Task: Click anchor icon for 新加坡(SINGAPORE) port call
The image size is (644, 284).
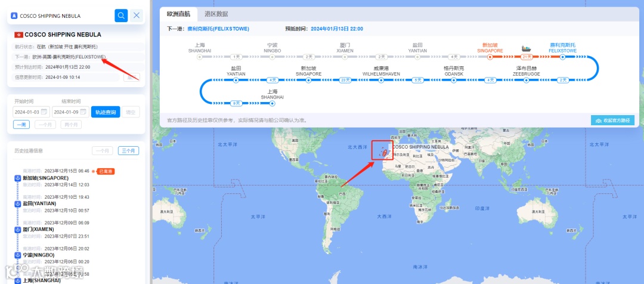Action: click(x=18, y=178)
